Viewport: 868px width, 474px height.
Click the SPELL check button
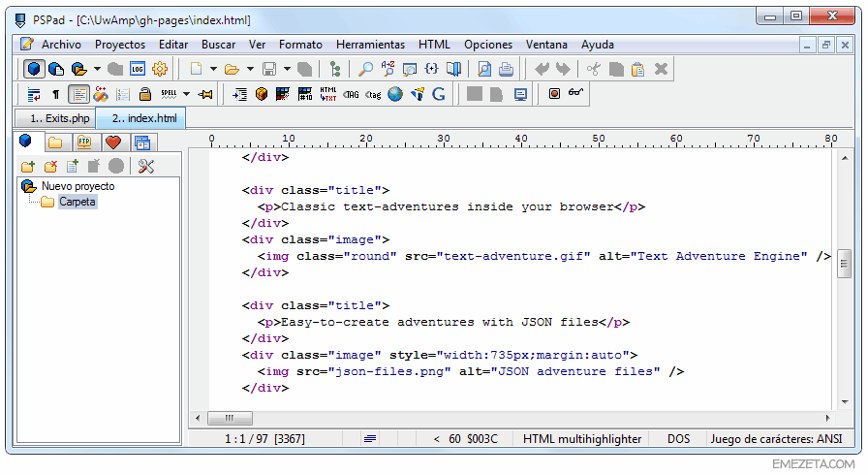[169, 94]
